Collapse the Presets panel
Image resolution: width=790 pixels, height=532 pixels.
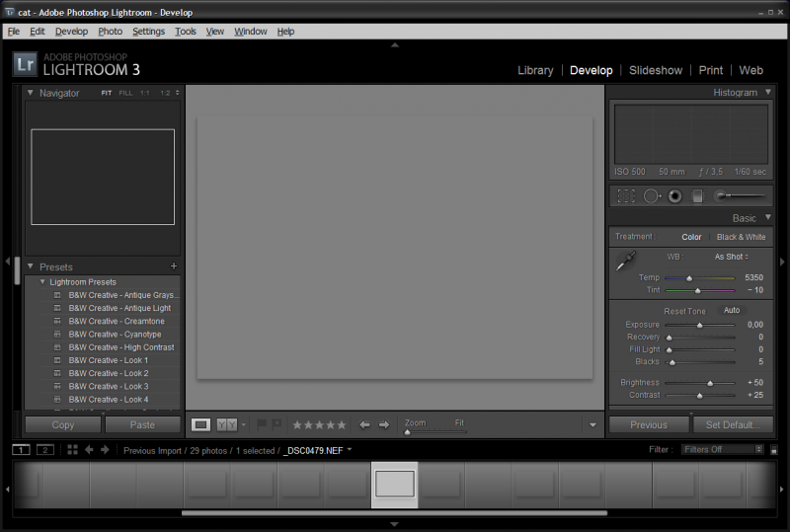point(31,266)
